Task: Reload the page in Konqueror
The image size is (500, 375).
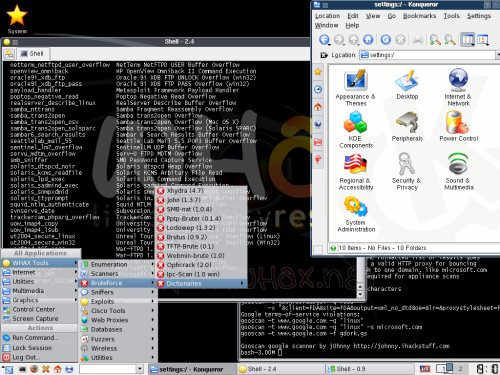Action: 386,40
